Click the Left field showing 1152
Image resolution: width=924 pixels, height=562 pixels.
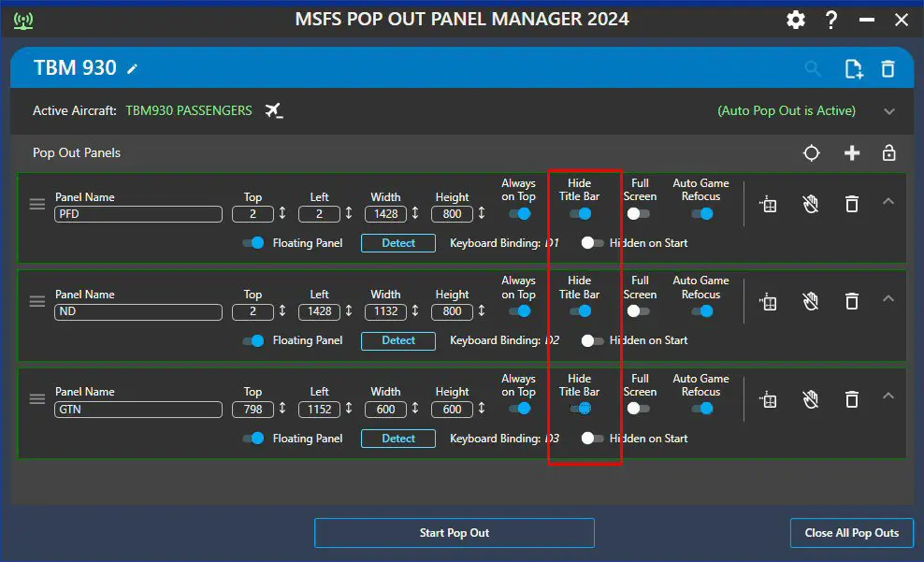[x=320, y=410]
